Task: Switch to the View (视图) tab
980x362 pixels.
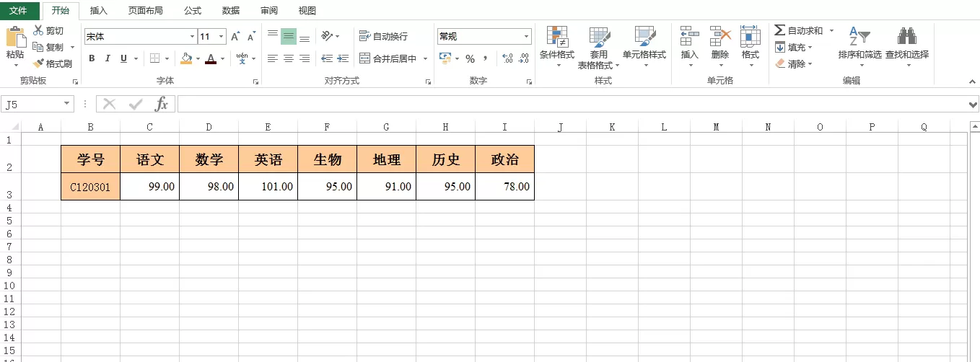Action: coord(307,11)
